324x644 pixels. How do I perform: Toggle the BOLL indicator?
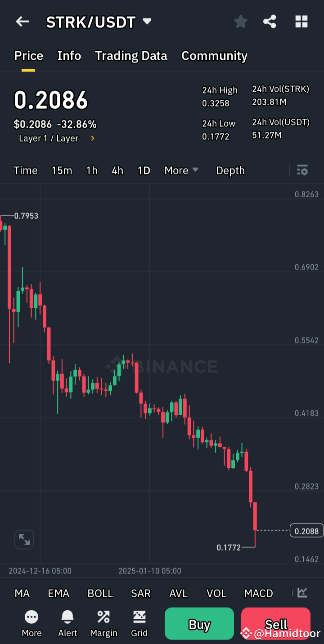(100, 593)
